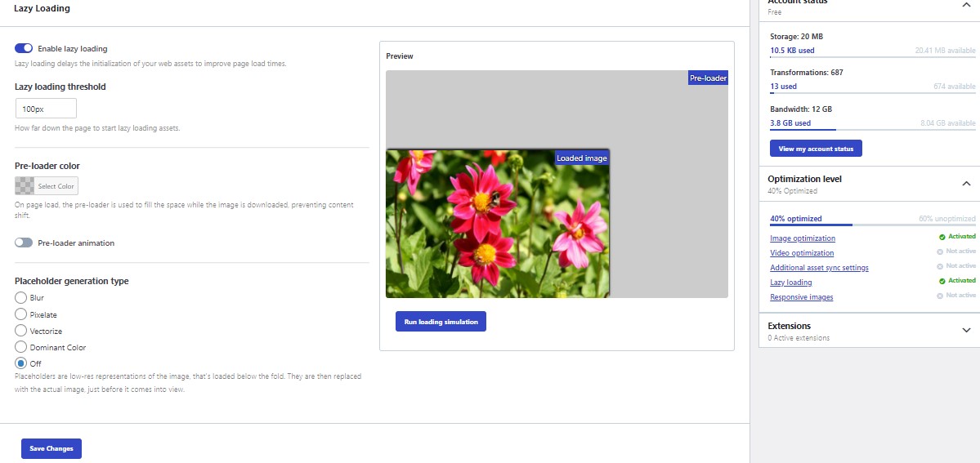Viewport: 980px width, 463px height.
Task: Open the Lazy loading link
Action: 790,283
